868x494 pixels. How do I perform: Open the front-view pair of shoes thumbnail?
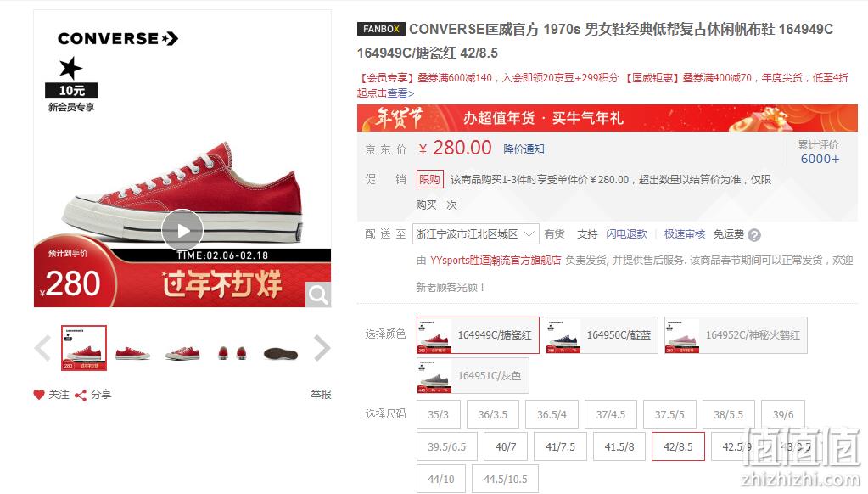click(232, 353)
